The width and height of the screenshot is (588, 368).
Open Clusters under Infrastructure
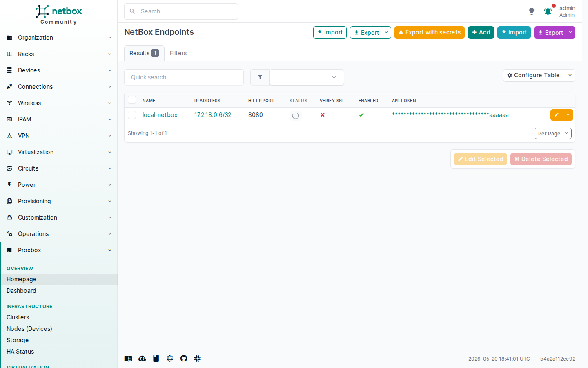coord(59,317)
